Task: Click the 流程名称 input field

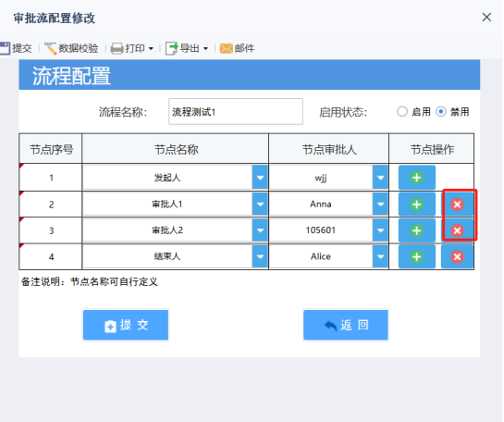Action: pyautogui.click(x=236, y=112)
